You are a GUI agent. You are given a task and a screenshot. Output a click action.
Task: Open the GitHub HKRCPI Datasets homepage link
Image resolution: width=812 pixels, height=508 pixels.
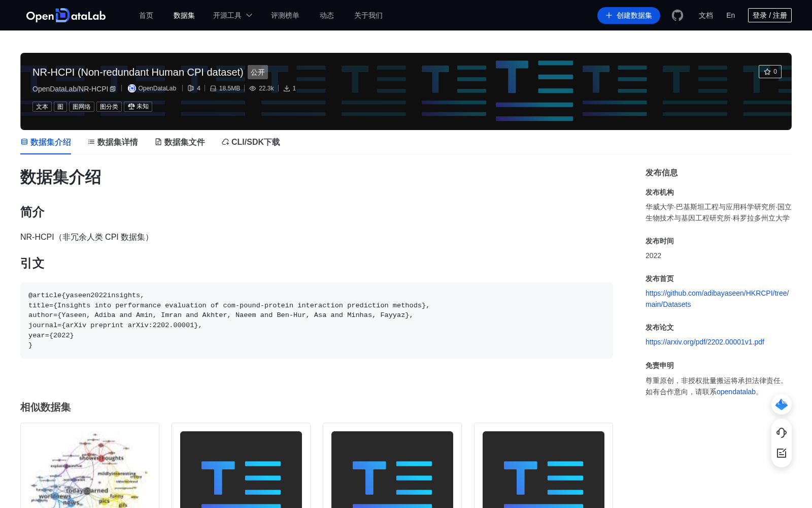click(717, 299)
